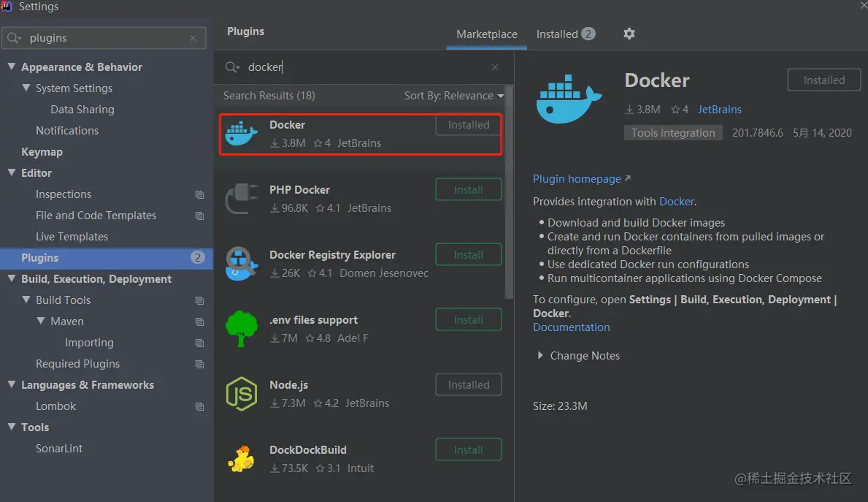
Task: Click the DockDockBuild plugin icon
Action: click(241, 459)
